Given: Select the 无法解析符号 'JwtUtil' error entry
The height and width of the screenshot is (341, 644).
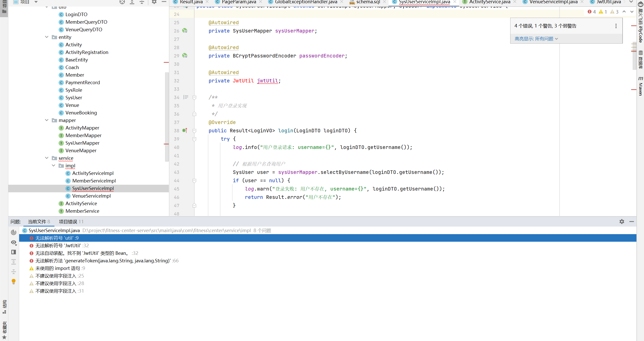Looking at the screenshot, I should click(58, 245).
